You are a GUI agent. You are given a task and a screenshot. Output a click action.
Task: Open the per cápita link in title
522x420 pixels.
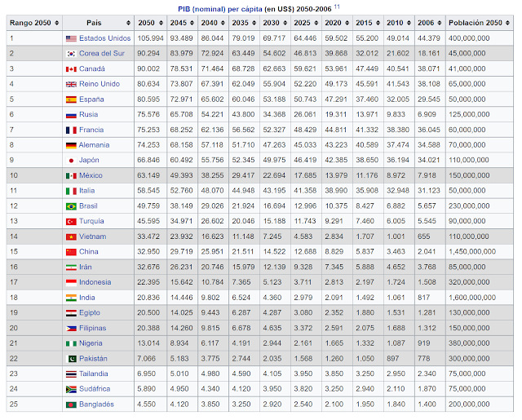(x=245, y=9)
